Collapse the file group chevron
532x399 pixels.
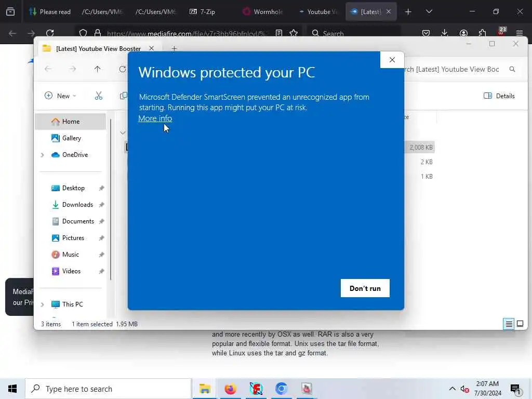pos(123,132)
